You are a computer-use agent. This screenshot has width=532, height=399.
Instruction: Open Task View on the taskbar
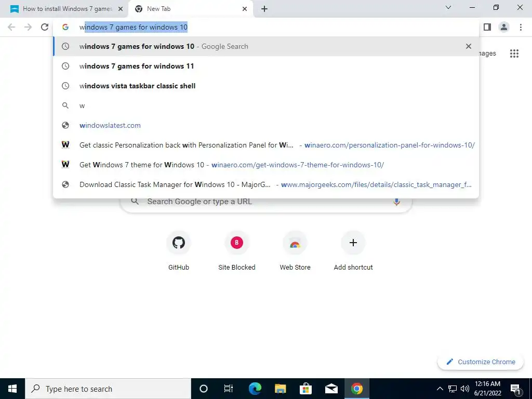pyautogui.click(x=229, y=389)
